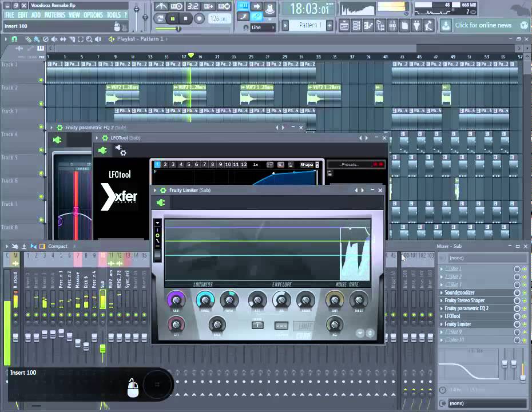Disable the Fruity Limiter slot LED

point(525,324)
